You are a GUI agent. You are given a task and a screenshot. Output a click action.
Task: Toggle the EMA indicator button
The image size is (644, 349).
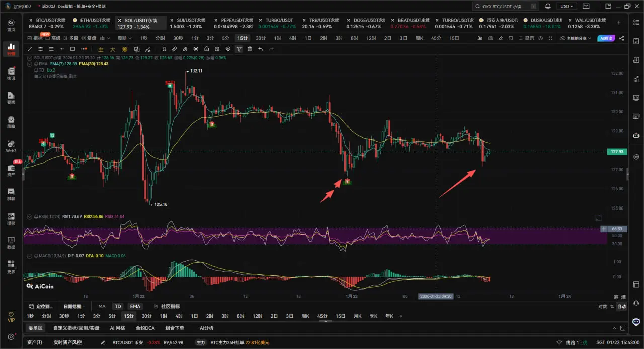pyautogui.click(x=135, y=306)
